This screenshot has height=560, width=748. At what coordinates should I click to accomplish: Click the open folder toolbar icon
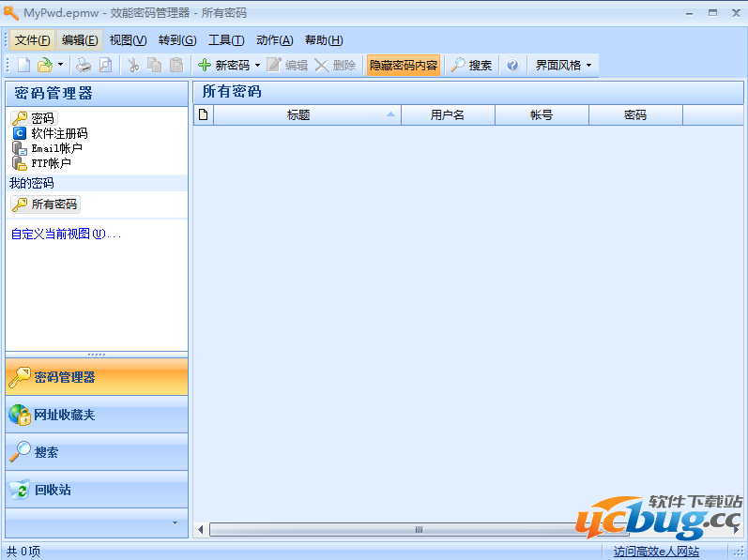(44, 65)
